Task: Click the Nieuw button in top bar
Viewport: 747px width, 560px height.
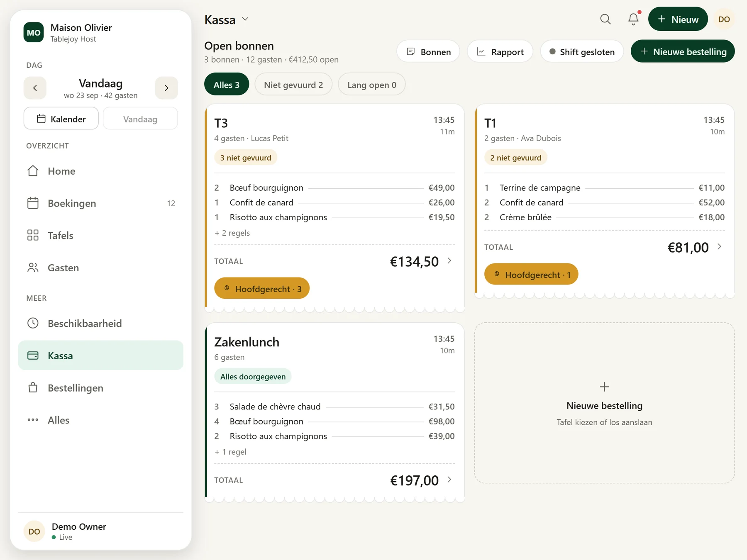Action: [x=678, y=19]
